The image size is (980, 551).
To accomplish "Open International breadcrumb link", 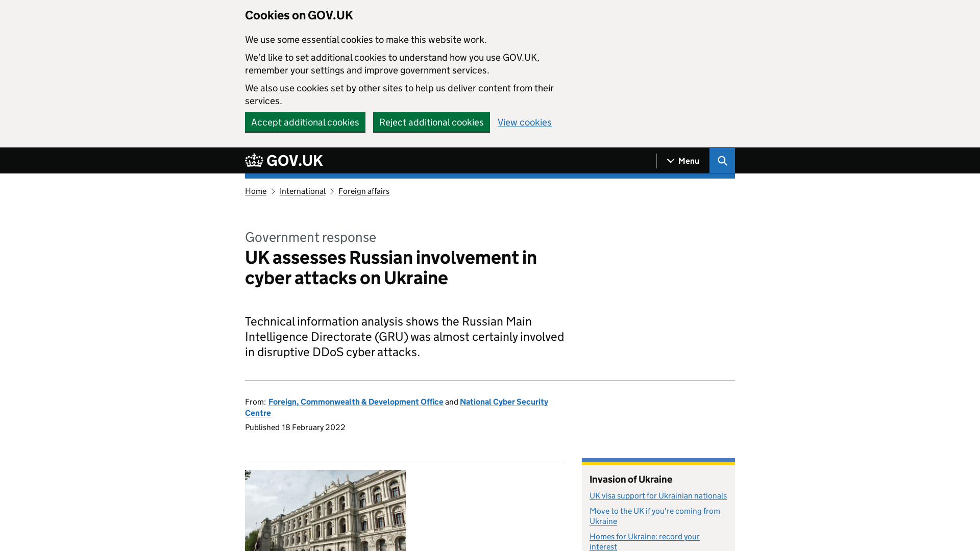I will [303, 191].
